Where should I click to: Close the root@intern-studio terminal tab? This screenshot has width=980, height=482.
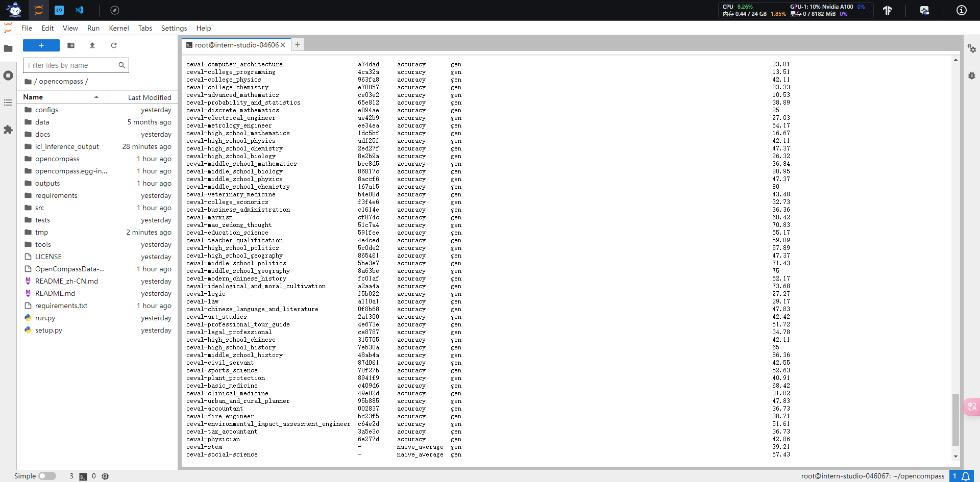tap(283, 45)
